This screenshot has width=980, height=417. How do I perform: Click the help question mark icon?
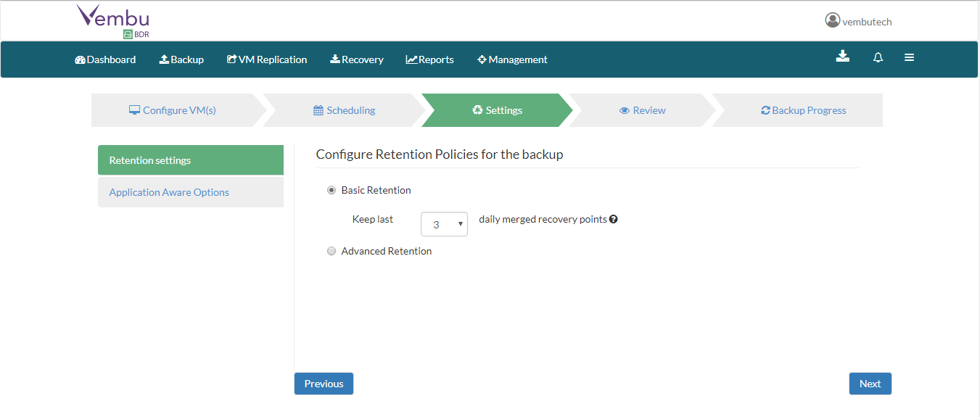(x=614, y=219)
